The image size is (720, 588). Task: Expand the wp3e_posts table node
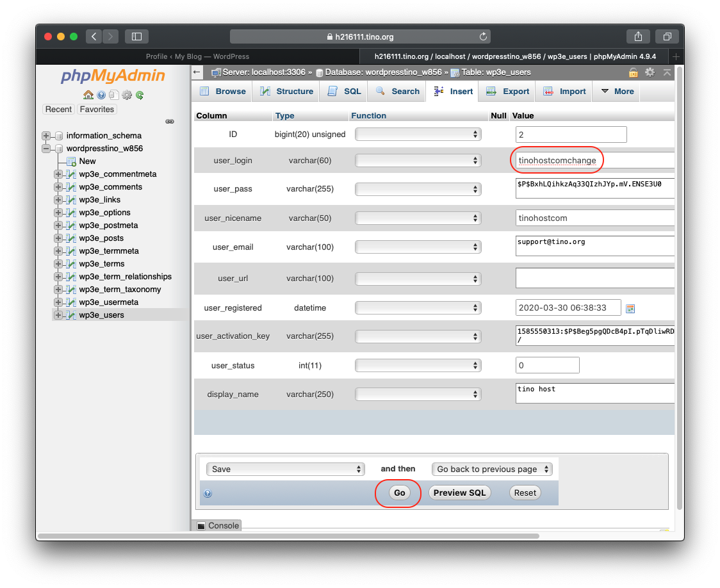click(58, 238)
